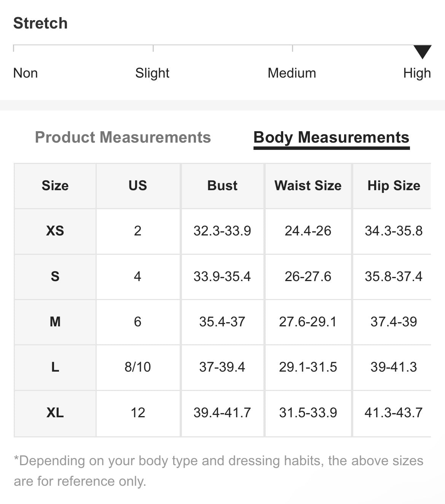Click the Slight stretch label
This screenshot has height=504, width=445.
tap(152, 73)
